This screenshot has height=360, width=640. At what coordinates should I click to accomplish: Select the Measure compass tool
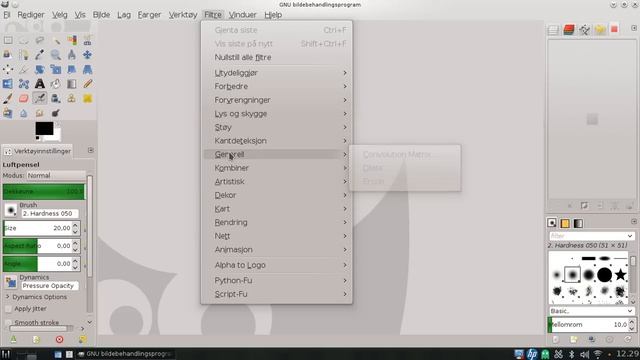pos(72,55)
